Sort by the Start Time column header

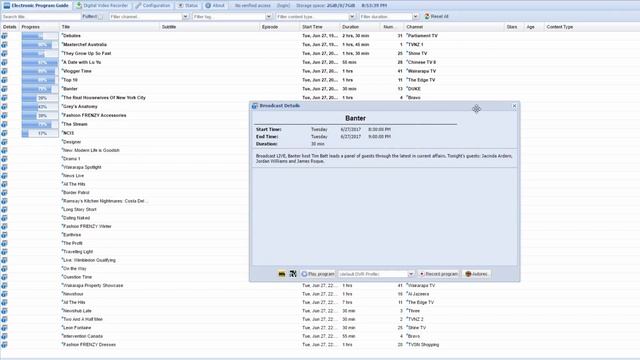click(x=320, y=27)
